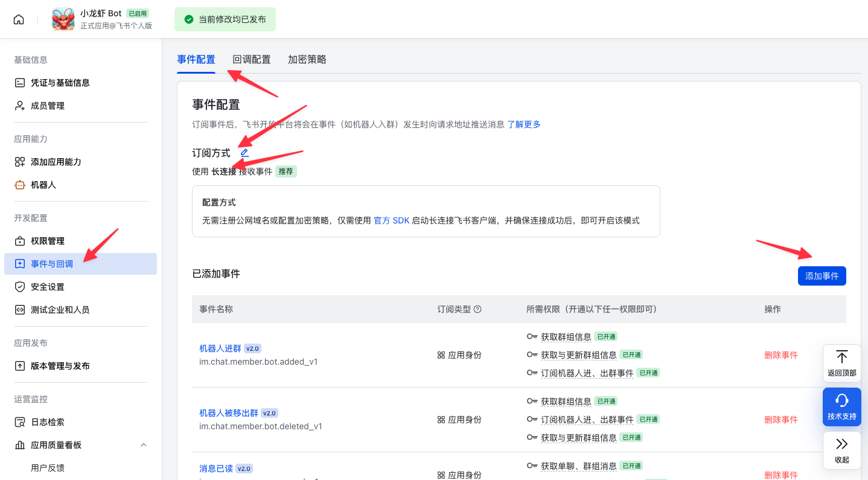This screenshot has height=480, width=868.
Task: Open 机器人被移出群 event link
Action: pos(229,413)
